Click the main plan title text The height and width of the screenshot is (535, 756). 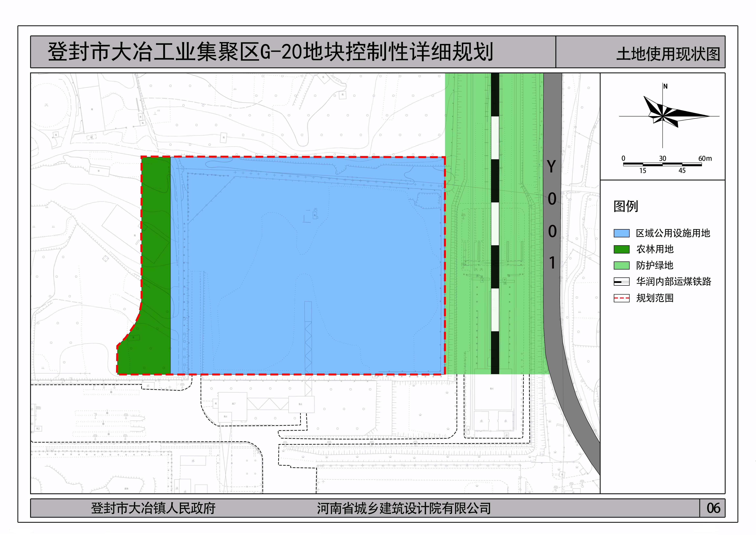270,52
